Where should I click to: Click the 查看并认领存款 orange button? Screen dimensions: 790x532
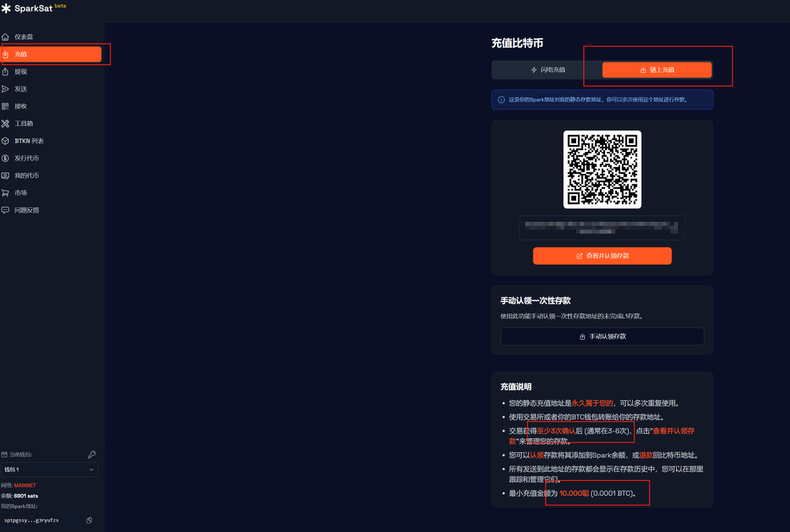[602, 255]
